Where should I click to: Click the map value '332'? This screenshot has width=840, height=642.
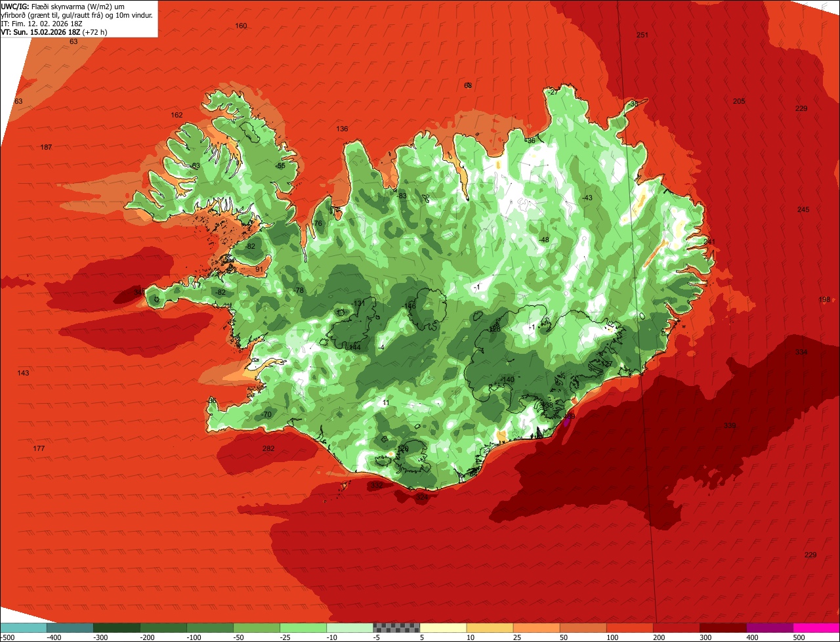[377, 485]
